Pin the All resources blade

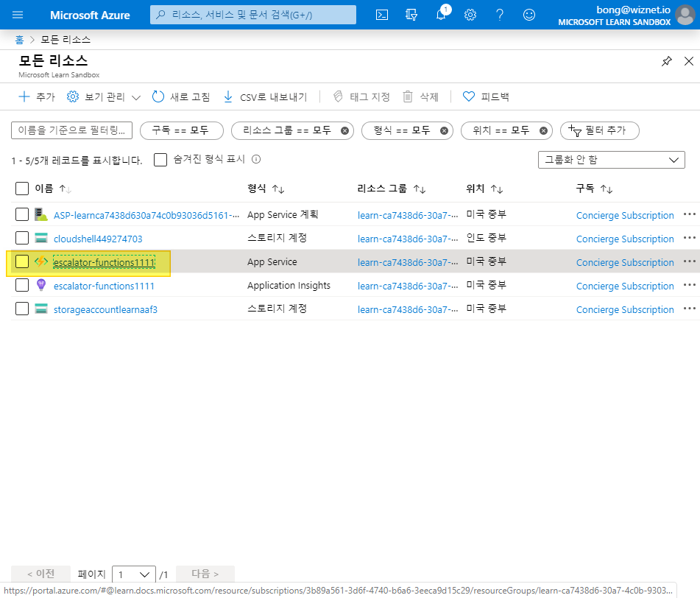click(667, 61)
